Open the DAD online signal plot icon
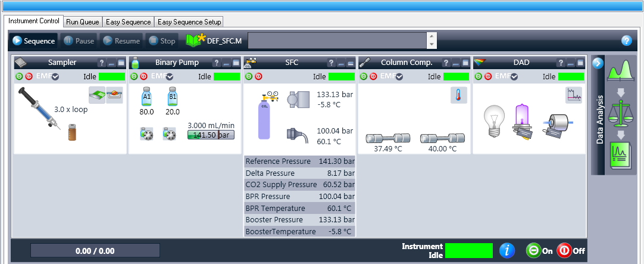 coord(574,95)
